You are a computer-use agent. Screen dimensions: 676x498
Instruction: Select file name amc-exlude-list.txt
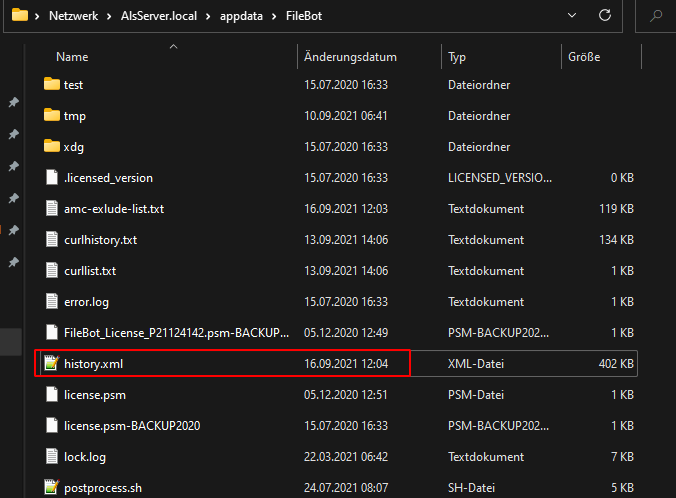pyautogui.click(x=114, y=209)
